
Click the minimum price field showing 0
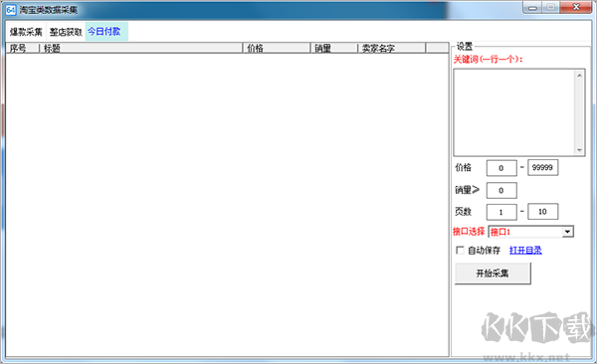point(501,168)
